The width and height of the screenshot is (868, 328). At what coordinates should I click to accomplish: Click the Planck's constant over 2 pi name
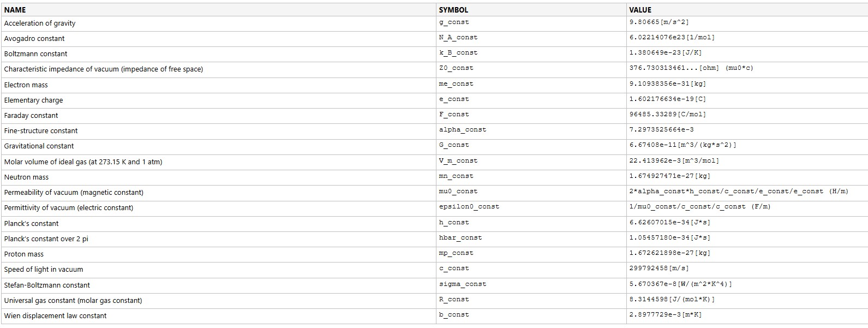coord(46,238)
